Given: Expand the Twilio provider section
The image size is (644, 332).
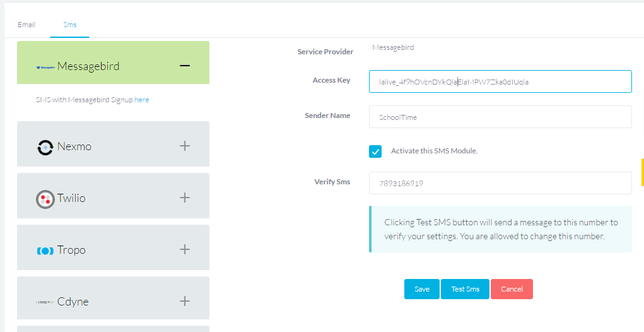Looking at the screenshot, I should [185, 197].
